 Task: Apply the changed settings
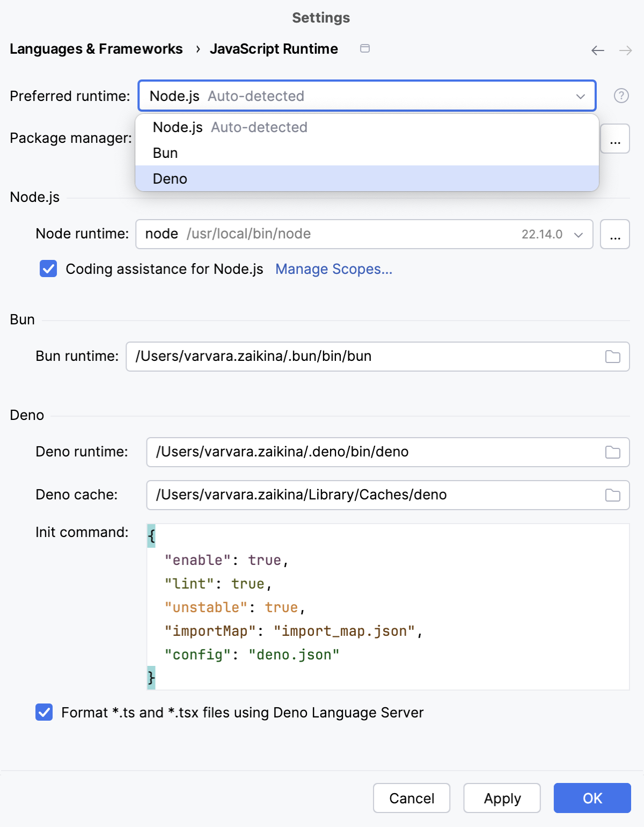click(x=502, y=798)
